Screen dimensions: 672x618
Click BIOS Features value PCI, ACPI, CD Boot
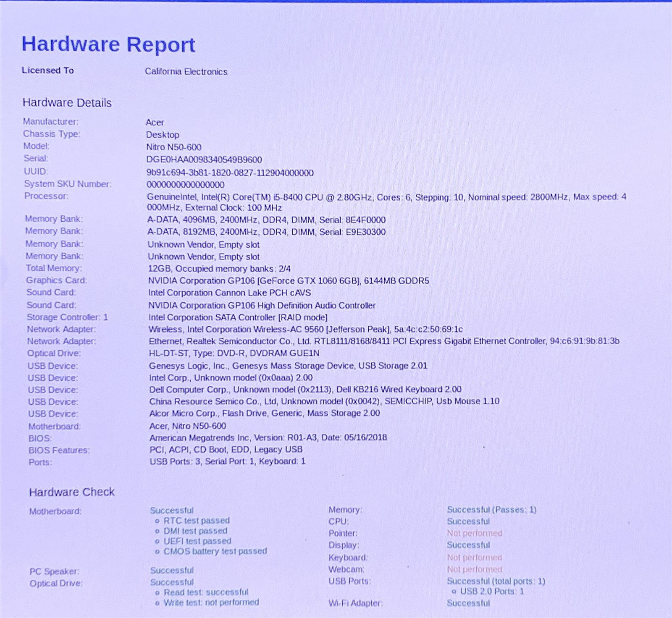[x=226, y=449]
